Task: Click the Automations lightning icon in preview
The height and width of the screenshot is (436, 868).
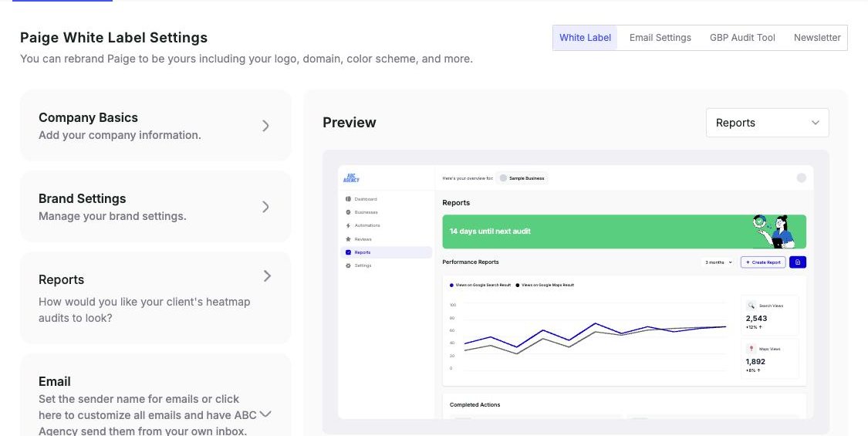Action: point(348,225)
